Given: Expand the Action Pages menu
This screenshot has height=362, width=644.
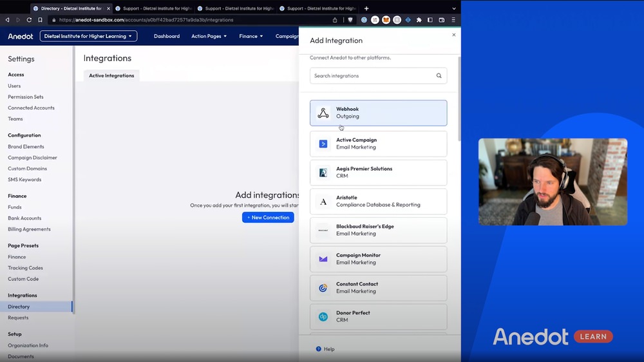Looking at the screenshot, I should coord(209,36).
